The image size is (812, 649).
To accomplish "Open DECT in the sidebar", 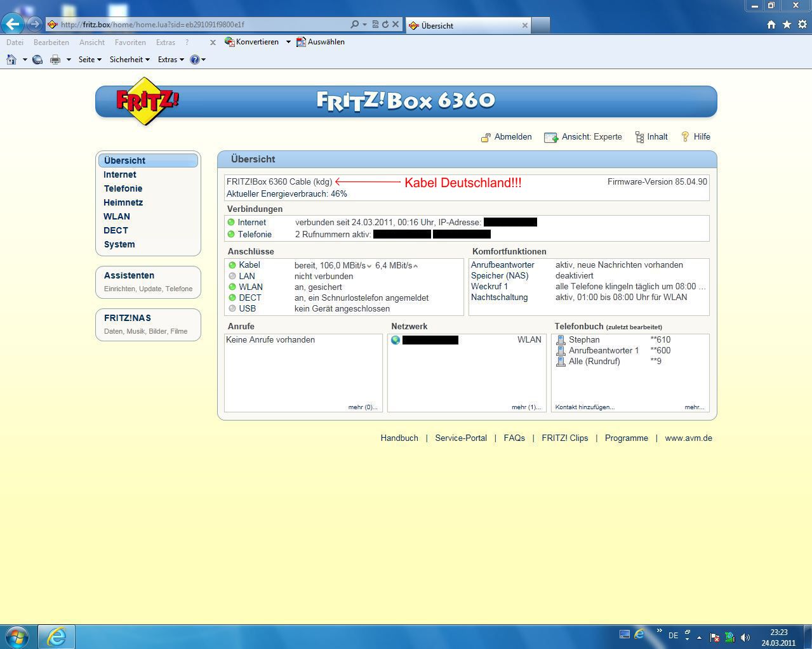I will click(116, 230).
